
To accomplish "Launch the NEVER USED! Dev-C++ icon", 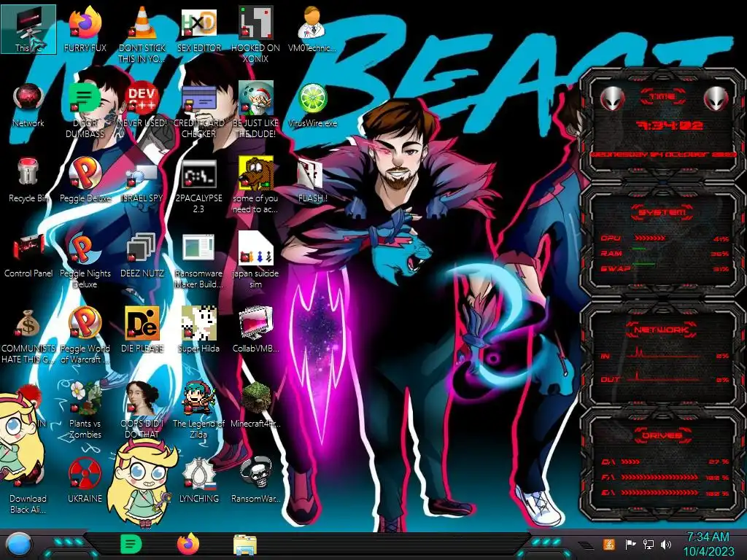I will [142, 105].
